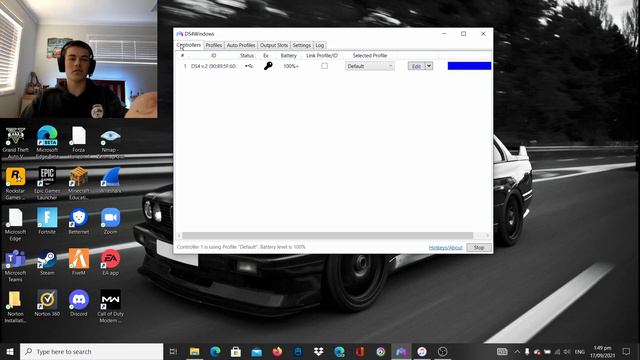
Task: Open the Log tab
Action: (x=320, y=45)
